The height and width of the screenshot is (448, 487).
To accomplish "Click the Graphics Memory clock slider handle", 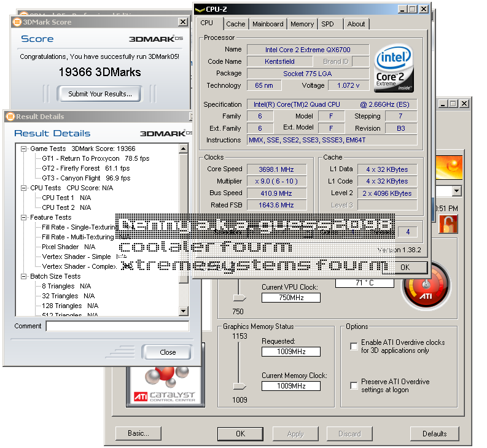I will pos(239,386).
